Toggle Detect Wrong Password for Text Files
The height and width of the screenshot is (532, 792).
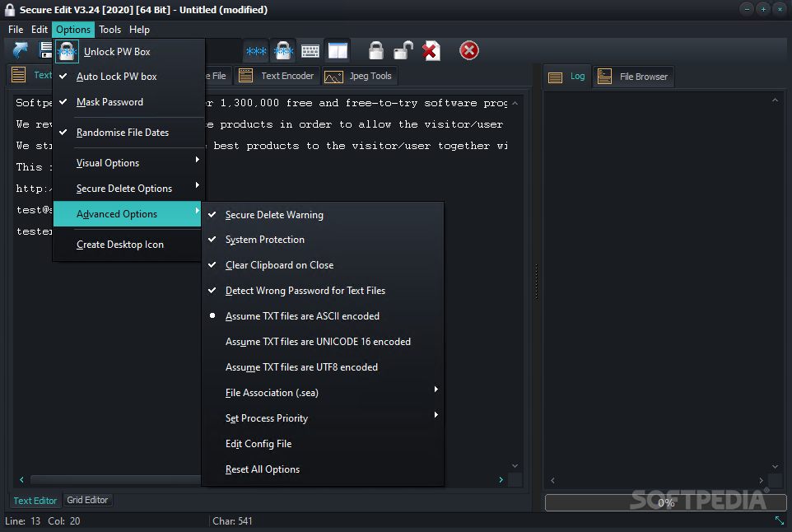click(x=322, y=291)
